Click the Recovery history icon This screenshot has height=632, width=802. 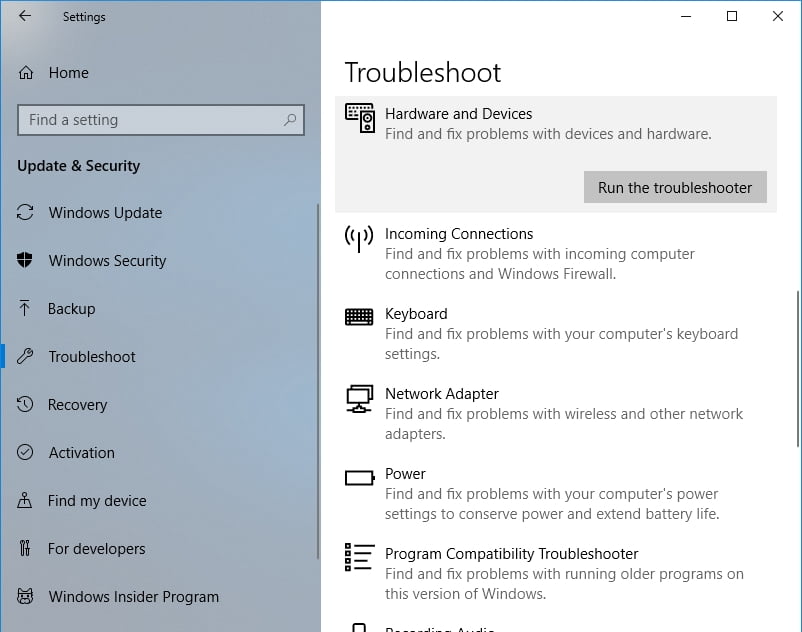[26, 405]
